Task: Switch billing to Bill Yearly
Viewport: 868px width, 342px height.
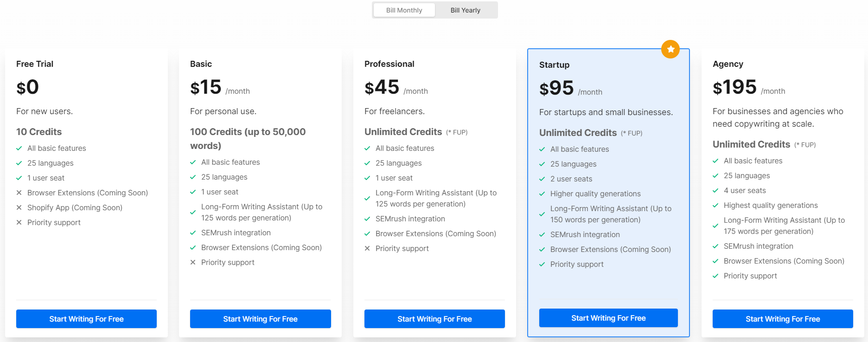Action: coord(466,10)
